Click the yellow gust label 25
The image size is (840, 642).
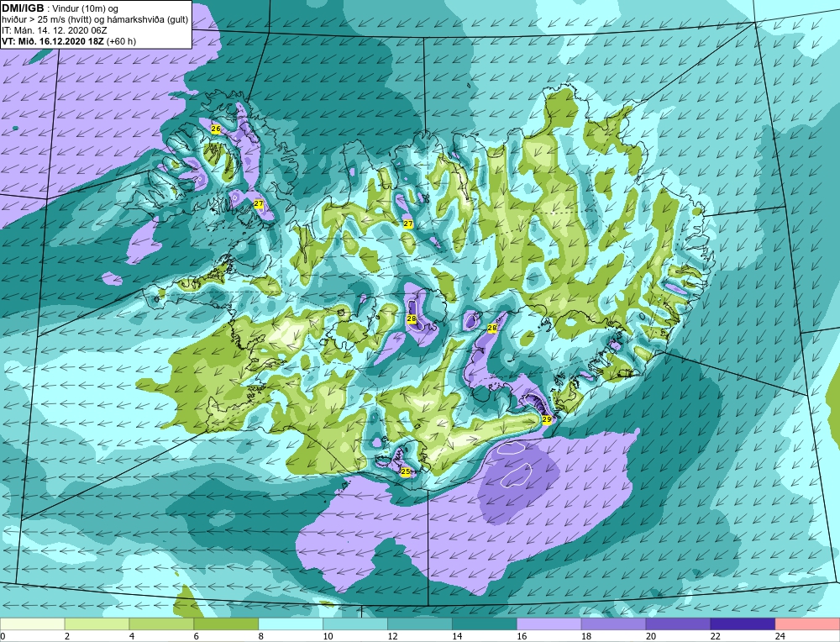pyautogui.click(x=406, y=471)
